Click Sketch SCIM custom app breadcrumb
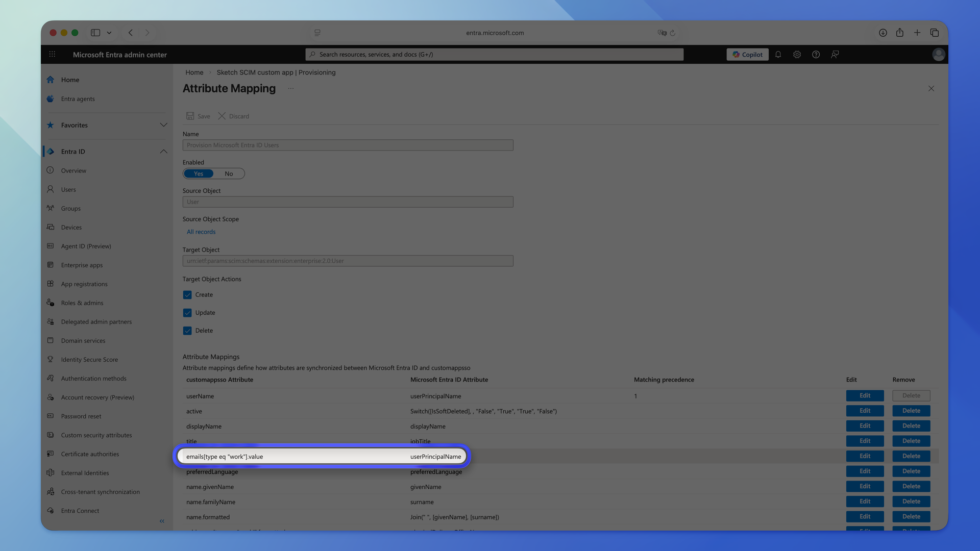This screenshot has height=551, width=980. (x=276, y=72)
